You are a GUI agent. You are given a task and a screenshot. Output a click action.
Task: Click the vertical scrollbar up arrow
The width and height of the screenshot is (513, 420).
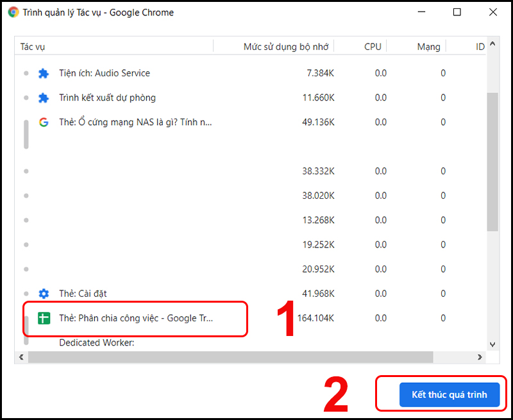[492, 44]
